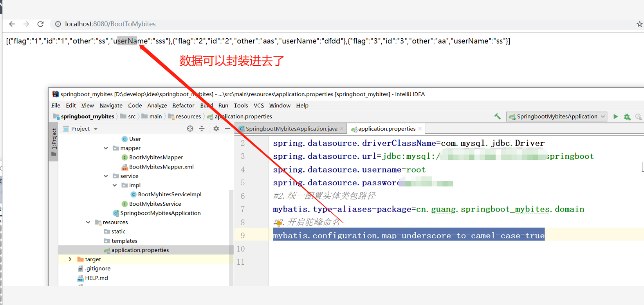Build project with hammer icon

497,117
